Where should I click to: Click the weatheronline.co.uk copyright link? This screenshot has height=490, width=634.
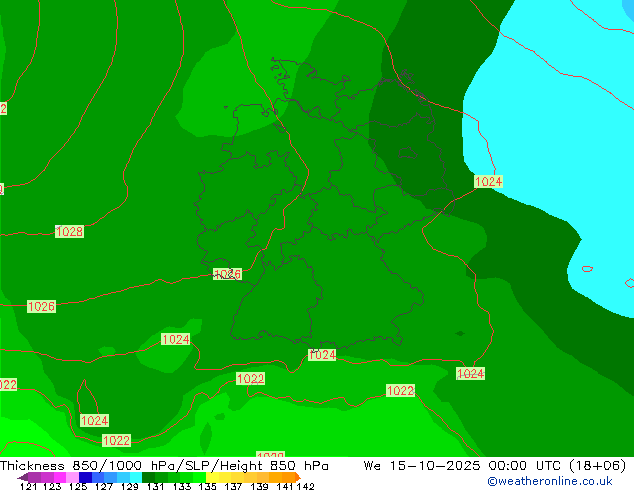pyautogui.click(x=549, y=481)
